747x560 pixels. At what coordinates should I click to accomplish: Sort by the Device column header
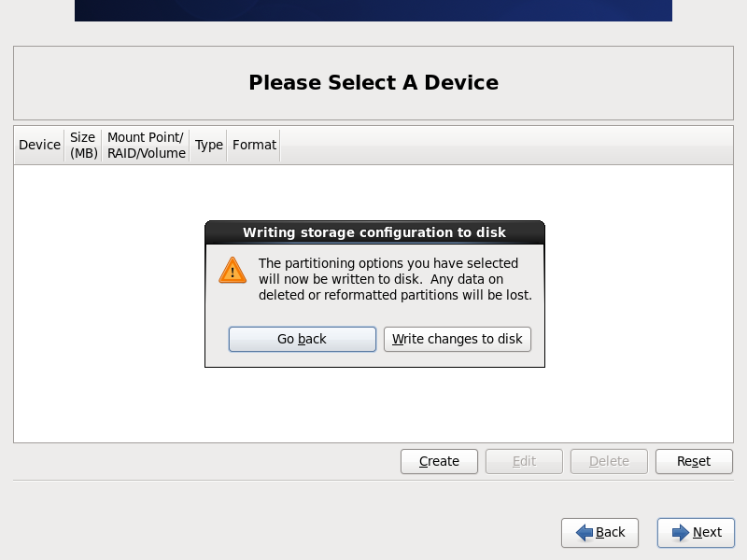pos(39,146)
